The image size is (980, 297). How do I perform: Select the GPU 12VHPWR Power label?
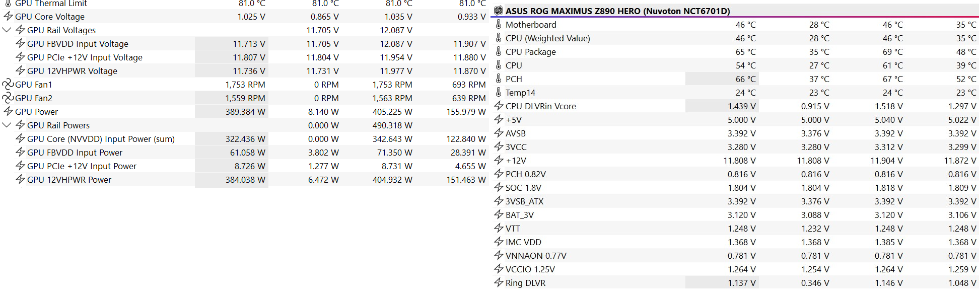(69, 180)
